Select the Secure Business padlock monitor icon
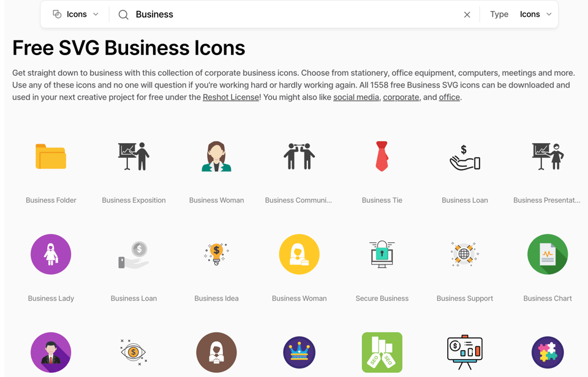 382,254
